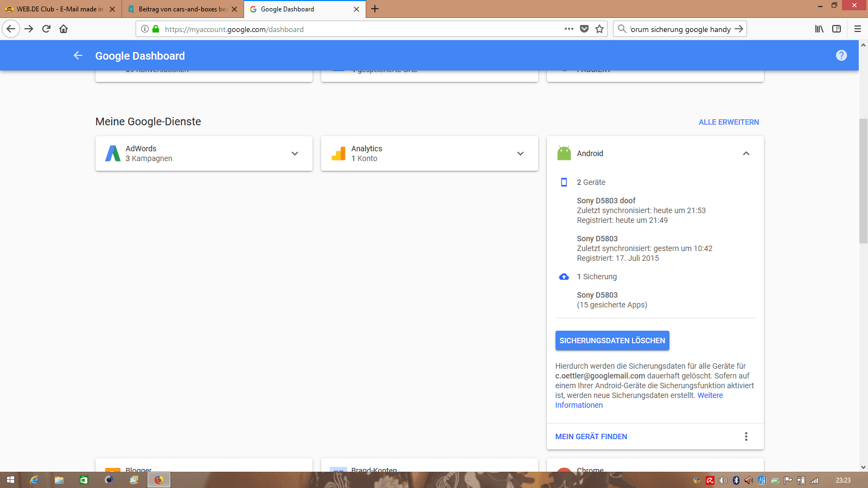Image resolution: width=868 pixels, height=488 pixels.
Task: Click '3 Kampagnen' under AdWords
Action: pyautogui.click(x=149, y=158)
